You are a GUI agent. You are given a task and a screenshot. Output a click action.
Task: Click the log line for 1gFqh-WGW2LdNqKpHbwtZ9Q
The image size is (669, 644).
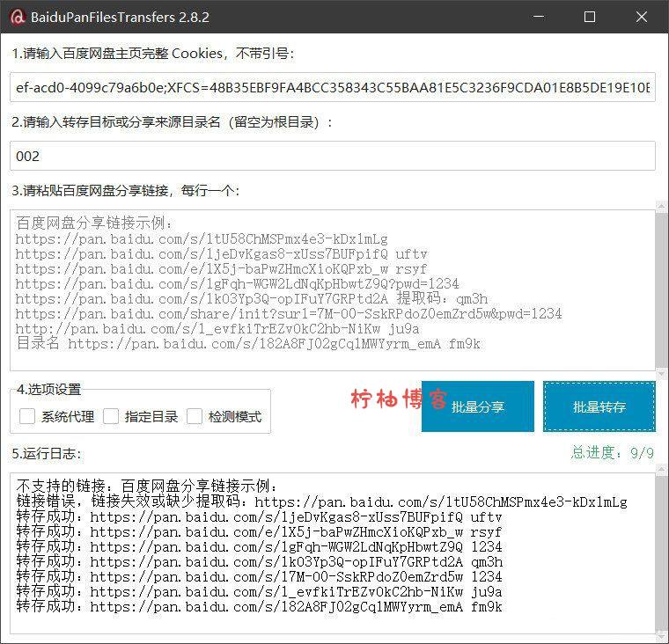point(259,547)
